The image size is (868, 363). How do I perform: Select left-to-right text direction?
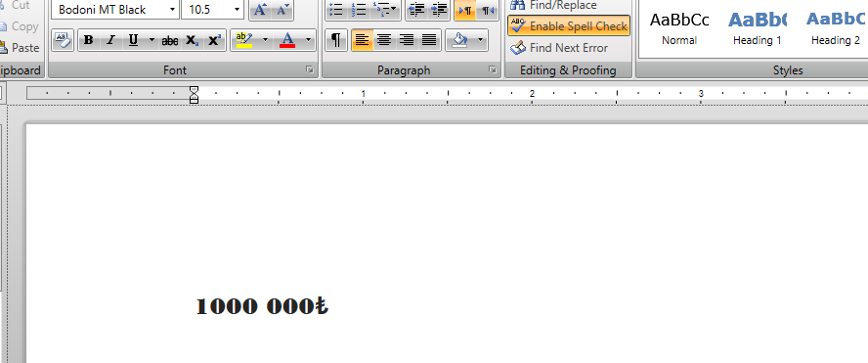click(465, 10)
